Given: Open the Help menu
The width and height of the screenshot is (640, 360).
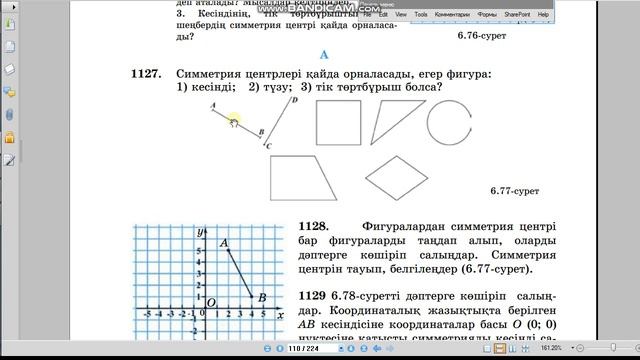Looking at the screenshot, I should (543, 14).
